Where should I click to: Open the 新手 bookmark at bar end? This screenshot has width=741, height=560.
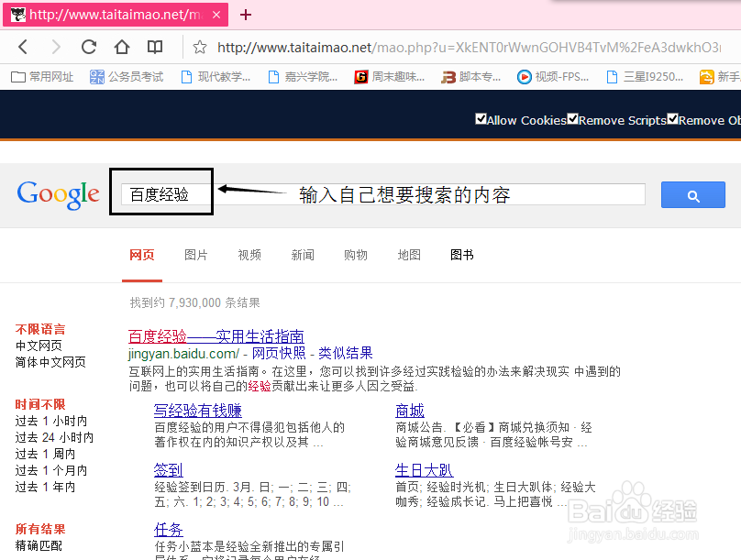tap(720, 76)
